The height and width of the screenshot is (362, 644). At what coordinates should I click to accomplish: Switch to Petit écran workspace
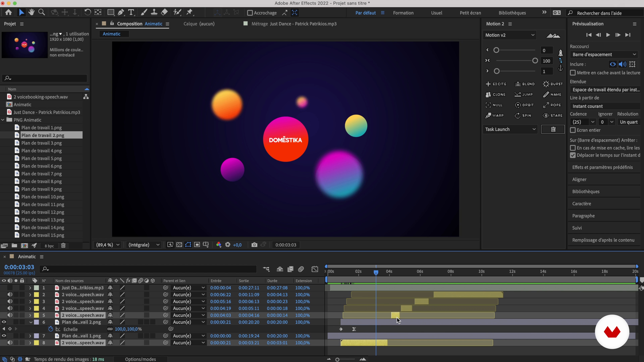coord(470,13)
